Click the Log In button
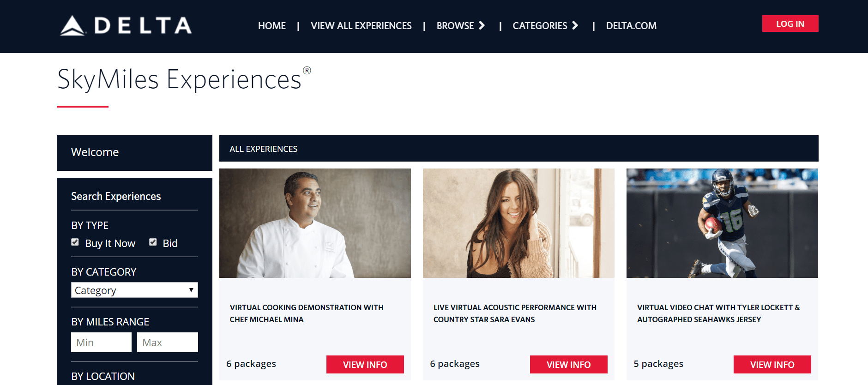Image resolution: width=868 pixels, height=385 pixels. click(790, 24)
